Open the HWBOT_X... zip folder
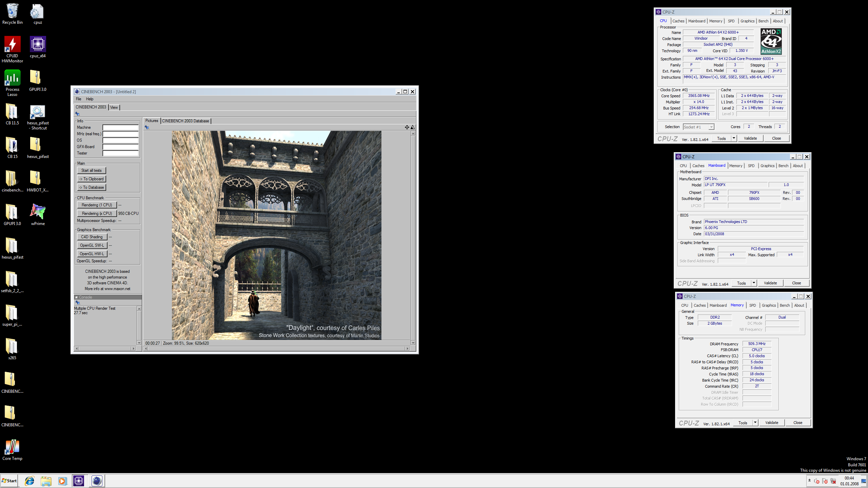The height and width of the screenshot is (488, 868). [38, 181]
